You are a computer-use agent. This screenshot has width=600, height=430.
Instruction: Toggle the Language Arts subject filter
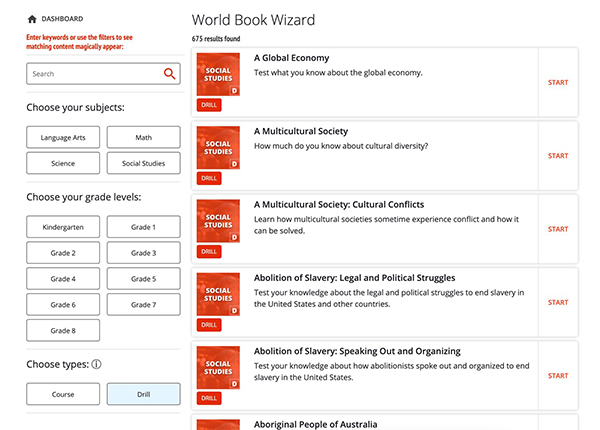[x=63, y=137]
